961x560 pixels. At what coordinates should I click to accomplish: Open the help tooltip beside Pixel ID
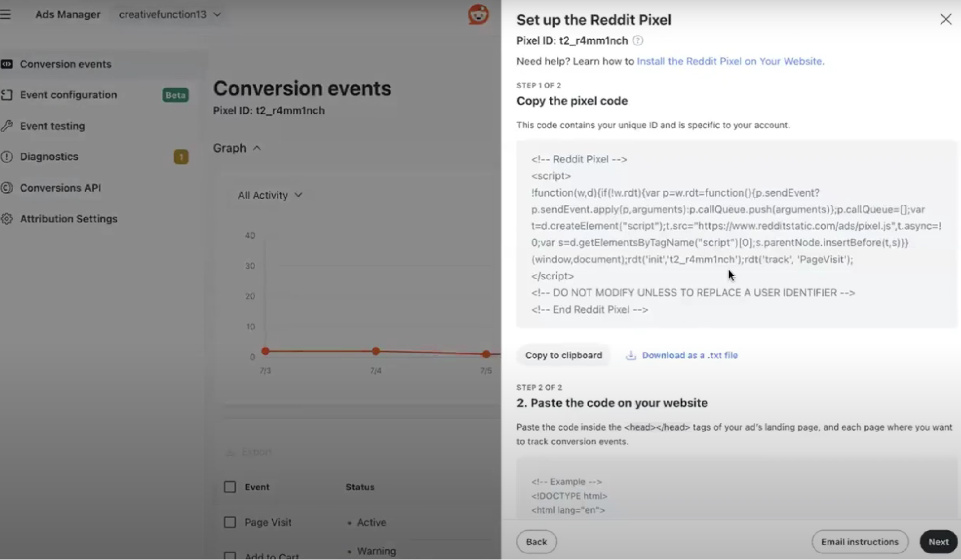638,41
